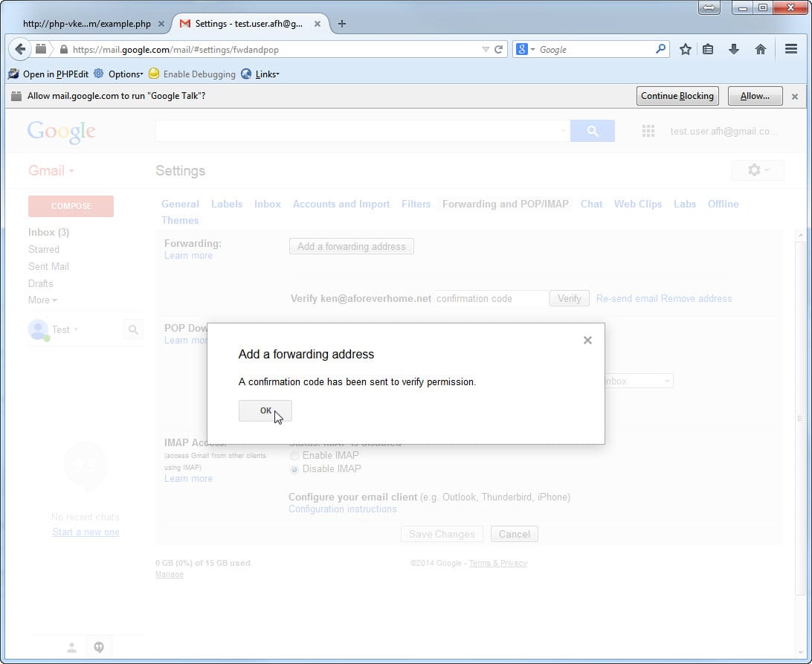Open the Accounts and Import tab
This screenshot has height=664, width=812.
(x=341, y=204)
